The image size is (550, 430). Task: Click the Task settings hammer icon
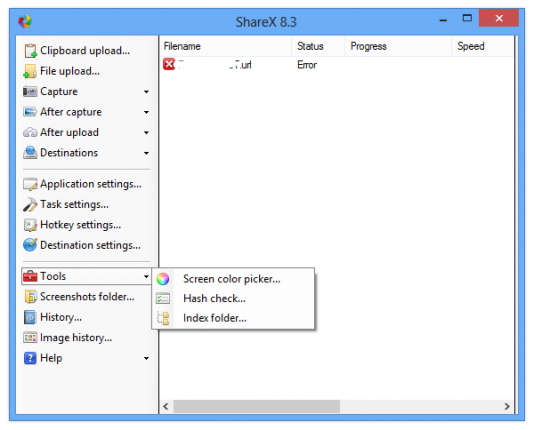[x=30, y=204]
